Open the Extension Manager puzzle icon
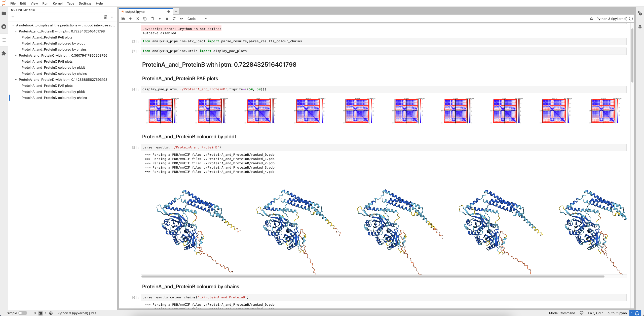 [4, 53]
